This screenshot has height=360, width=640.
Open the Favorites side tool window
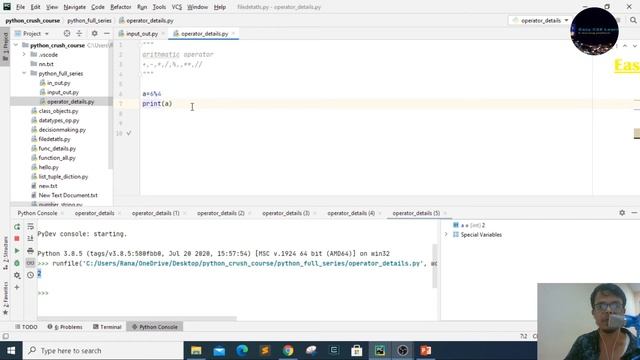pos(5,298)
